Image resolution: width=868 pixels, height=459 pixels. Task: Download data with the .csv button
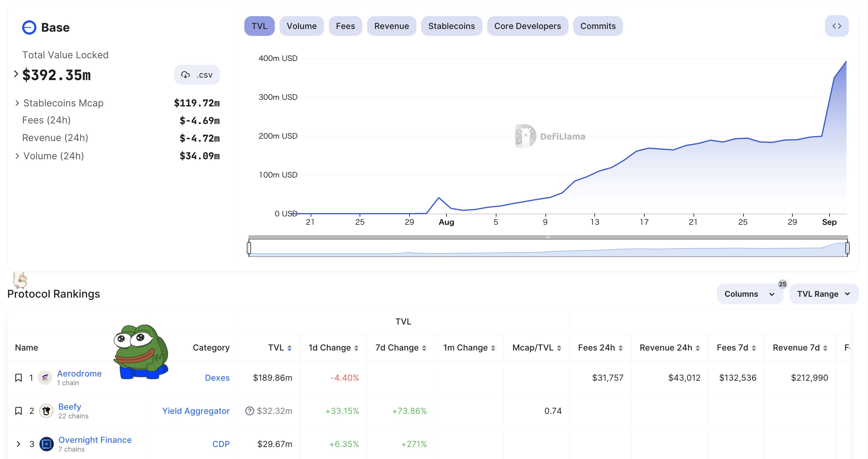coord(197,75)
